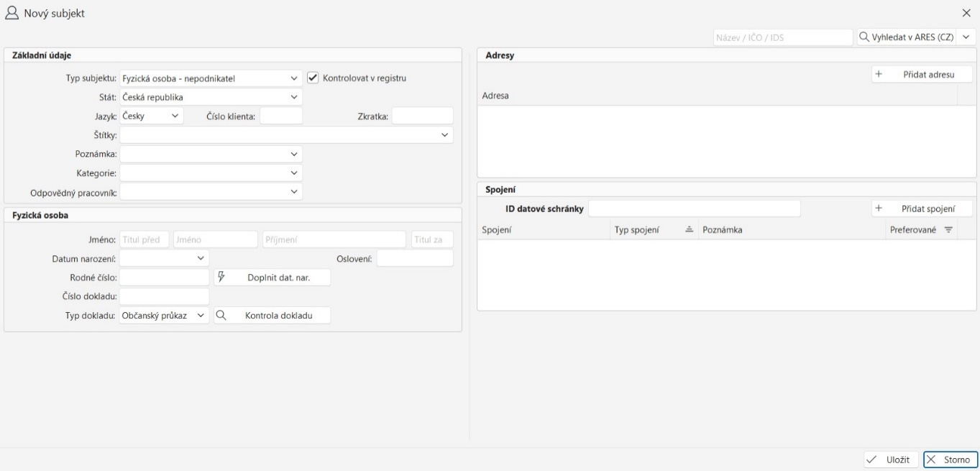
Task: Open the Typ subjektu dropdown
Action: 293,78
